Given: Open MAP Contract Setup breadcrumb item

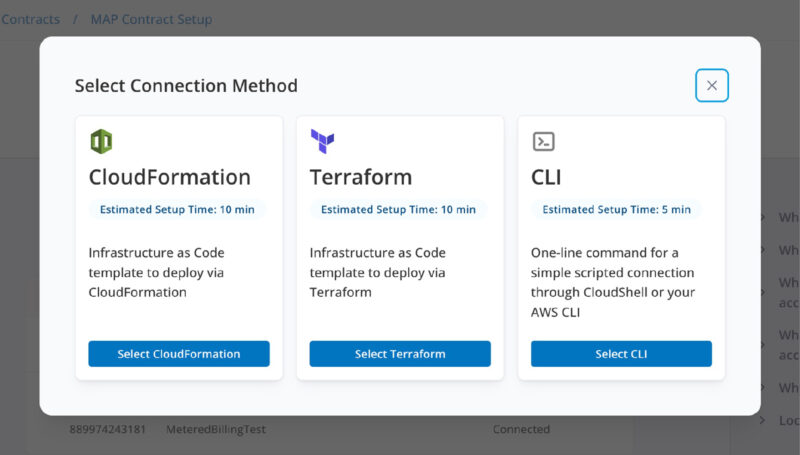Looking at the screenshot, I should pyautogui.click(x=151, y=19).
